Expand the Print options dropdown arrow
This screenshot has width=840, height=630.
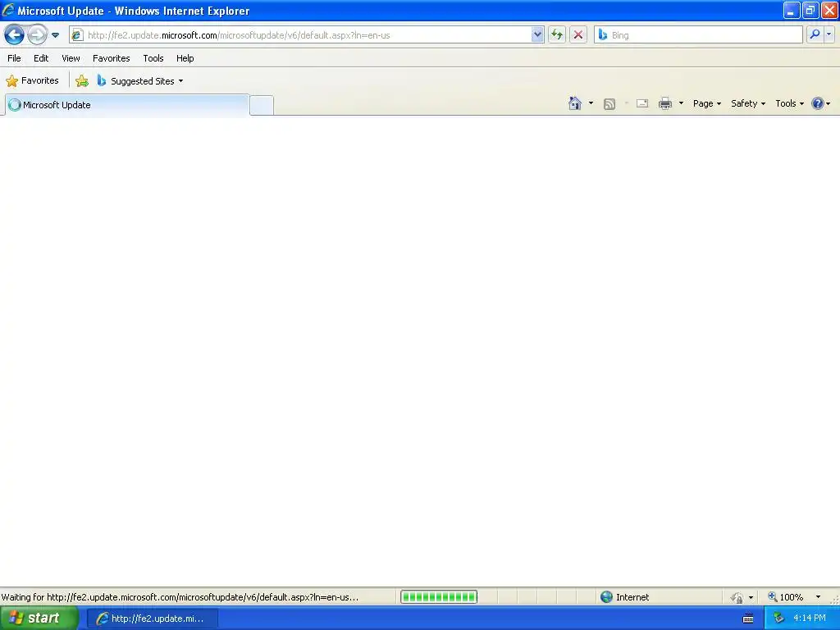[x=681, y=103]
